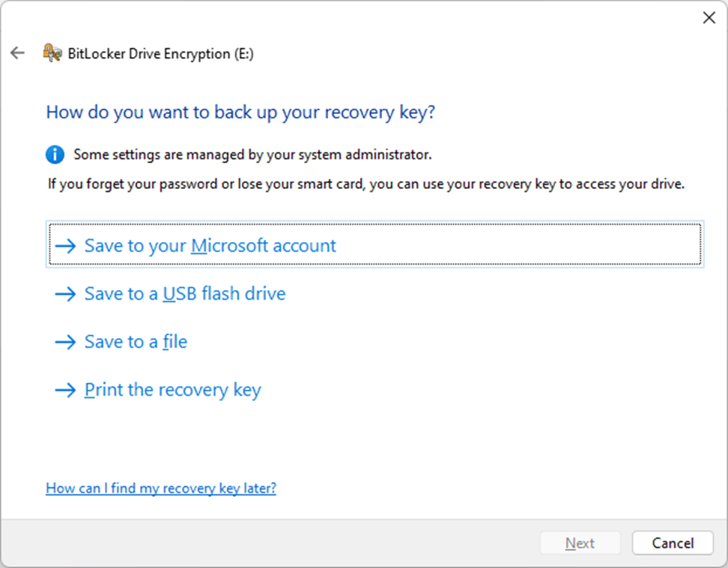Click the BitLocker padlock and key icon

pyautogui.click(x=52, y=53)
